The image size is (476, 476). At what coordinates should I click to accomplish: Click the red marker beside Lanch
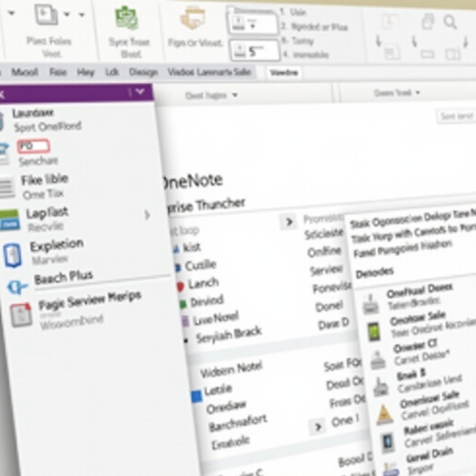[180, 286]
